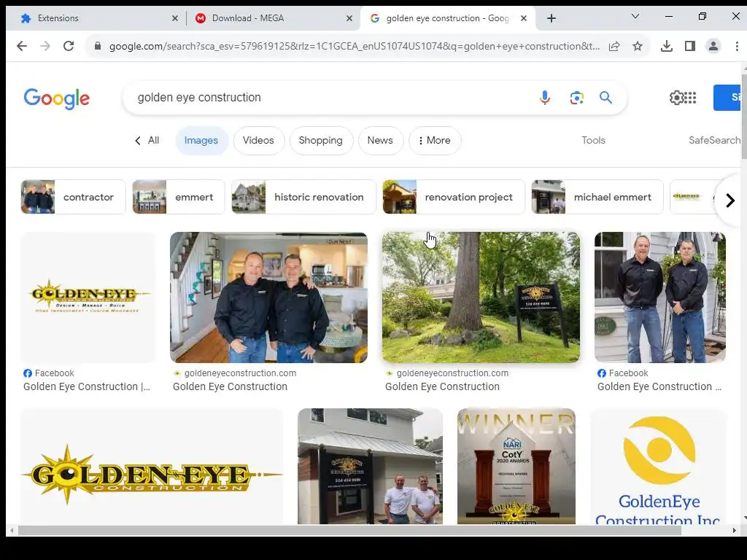Screen dimensions: 747x560
Task: Select the News filter
Action: 380,141
